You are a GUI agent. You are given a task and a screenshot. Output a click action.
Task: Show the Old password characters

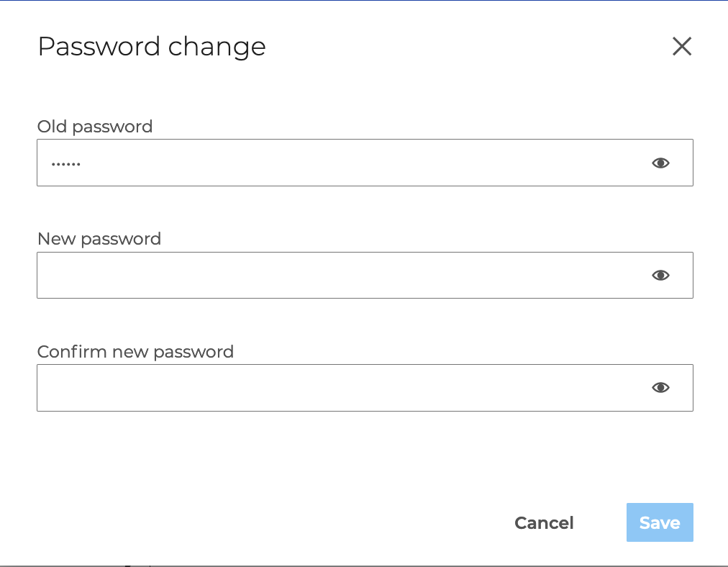[660, 163]
